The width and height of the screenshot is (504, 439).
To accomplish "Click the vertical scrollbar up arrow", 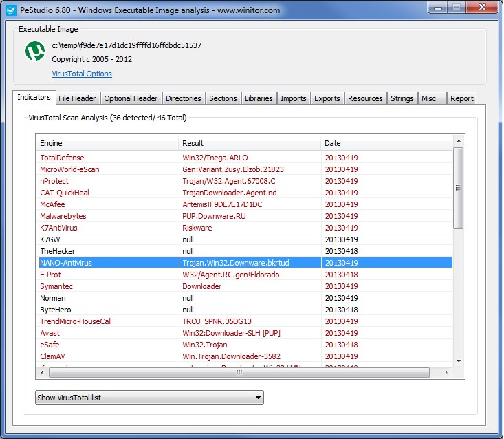I will tap(459, 141).
